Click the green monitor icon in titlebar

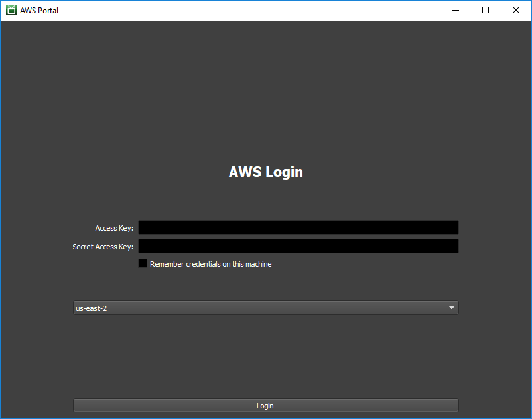click(10, 10)
